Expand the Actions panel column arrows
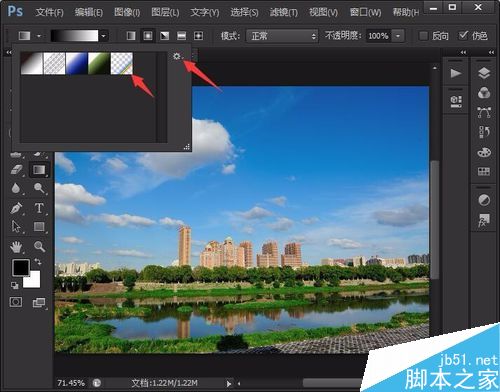Screen dimensions: 500x392 463,52
